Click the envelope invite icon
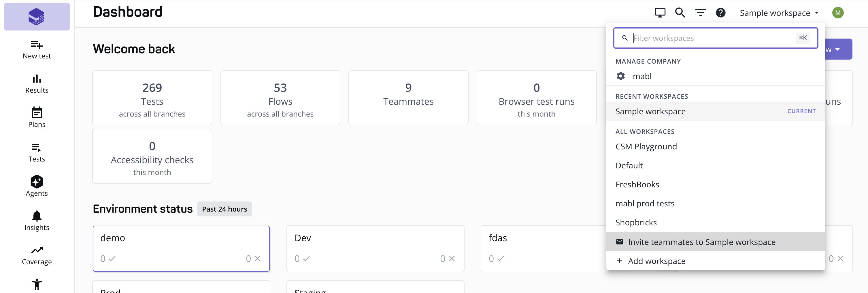Viewport: 868px width, 293px height. pos(619,241)
